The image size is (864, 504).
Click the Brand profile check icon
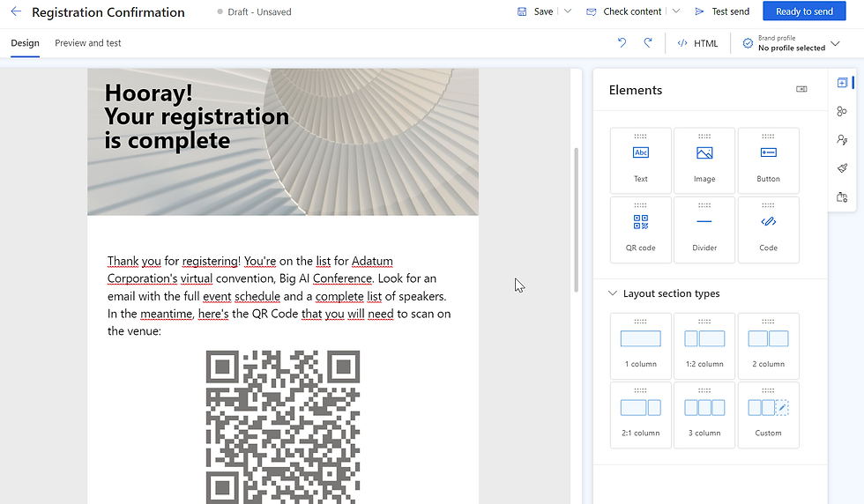click(x=748, y=43)
